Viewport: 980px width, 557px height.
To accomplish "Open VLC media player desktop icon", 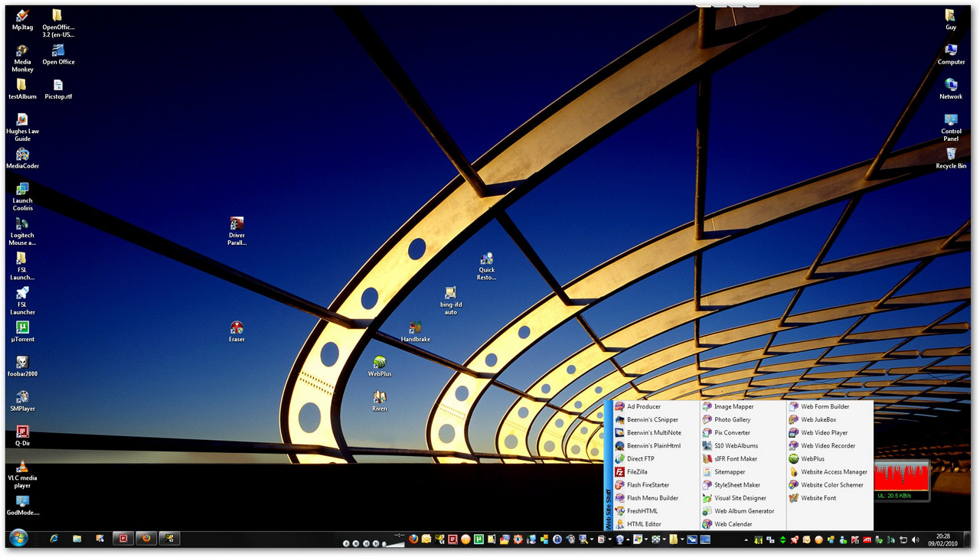I will coord(22,467).
